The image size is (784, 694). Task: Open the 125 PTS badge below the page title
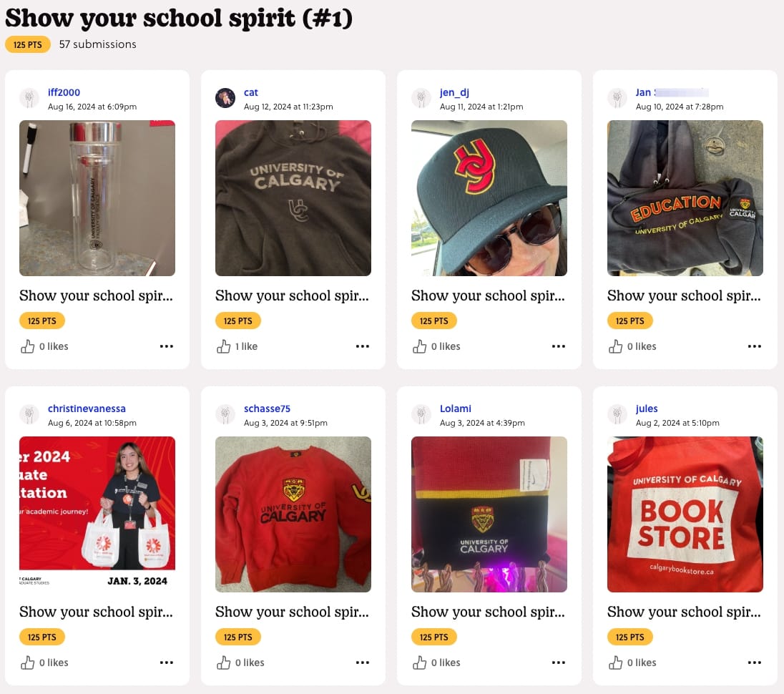point(27,44)
